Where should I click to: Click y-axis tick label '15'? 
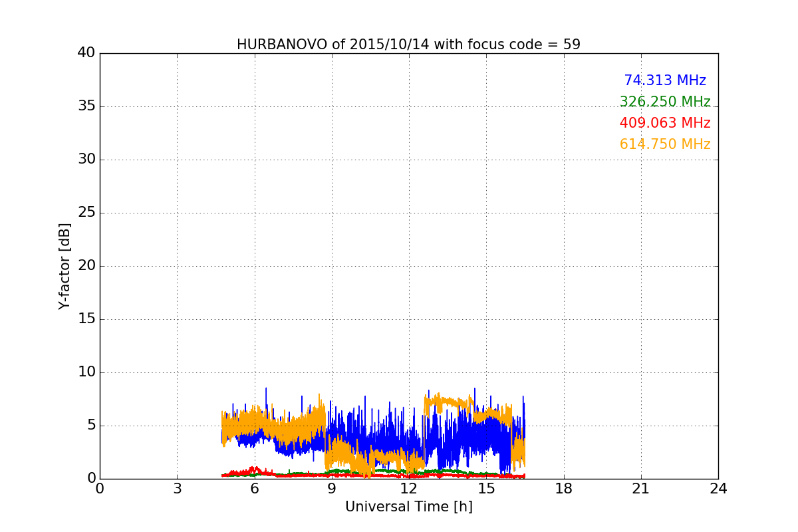point(86,319)
